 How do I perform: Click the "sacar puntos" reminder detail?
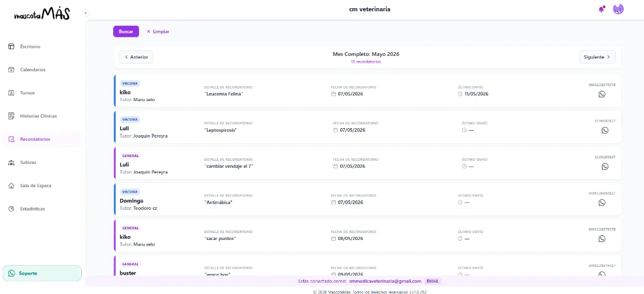tap(220, 239)
